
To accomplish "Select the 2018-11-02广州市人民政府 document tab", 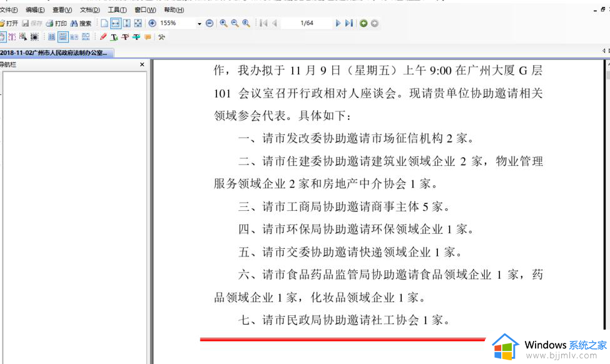I will click(53, 52).
